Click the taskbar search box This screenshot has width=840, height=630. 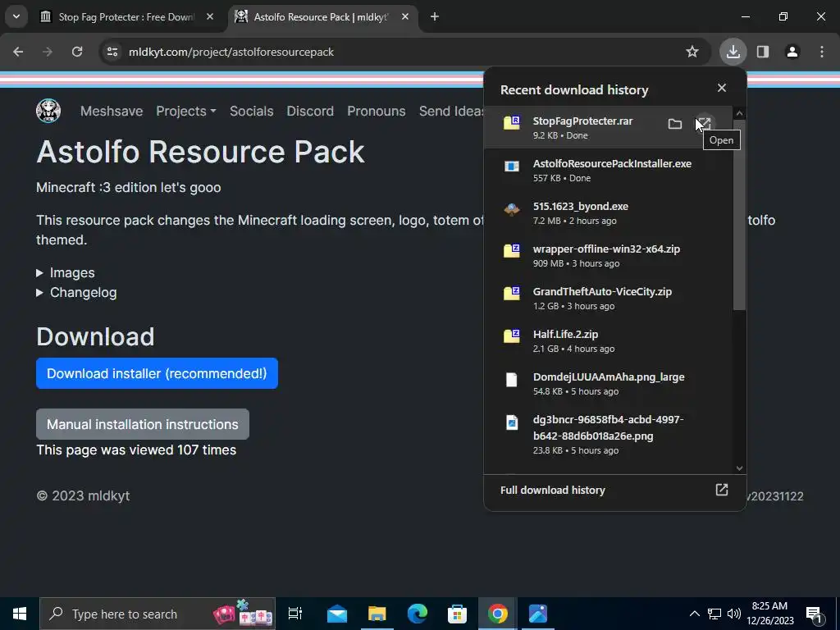pos(157,614)
